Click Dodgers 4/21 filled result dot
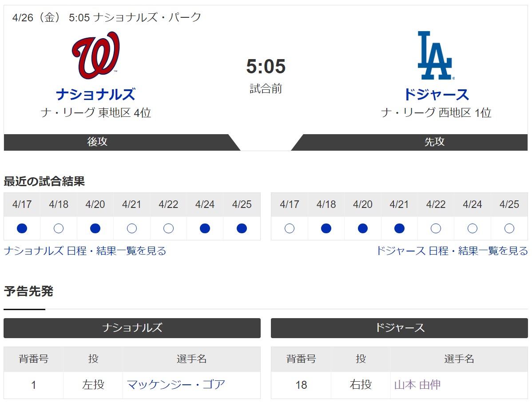The width and height of the screenshot is (532, 403). coord(399,228)
